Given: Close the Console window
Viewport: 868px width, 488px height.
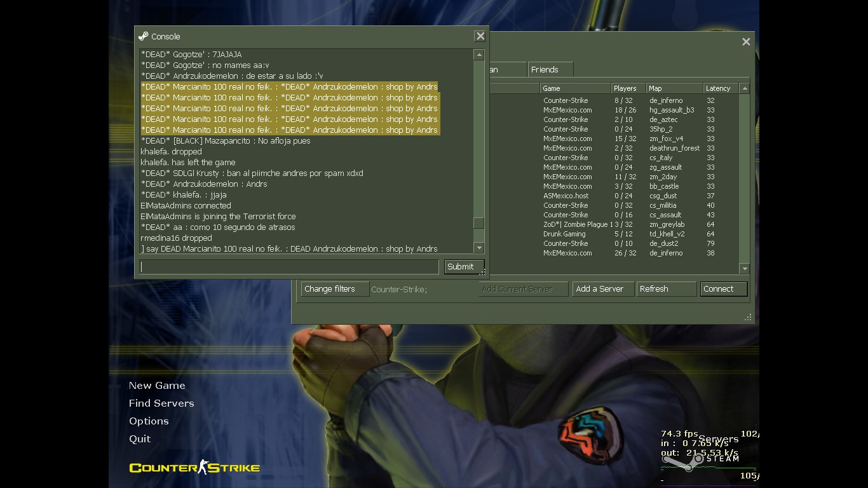Looking at the screenshot, I should (x=480, y=36).
